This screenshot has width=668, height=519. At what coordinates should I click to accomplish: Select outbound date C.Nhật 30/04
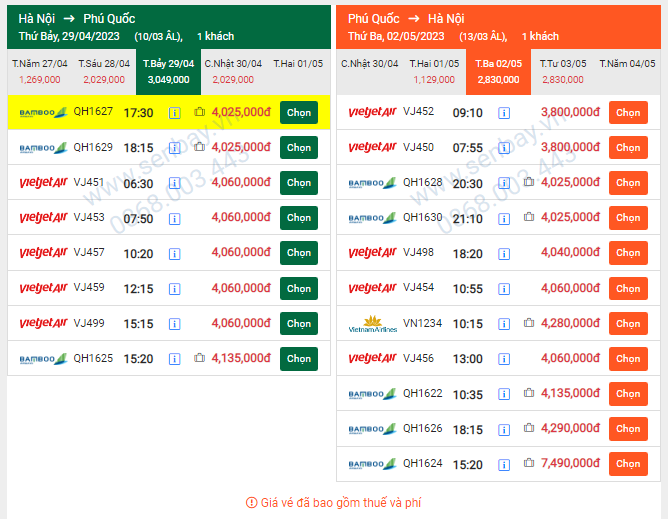(x=233, y=72)
